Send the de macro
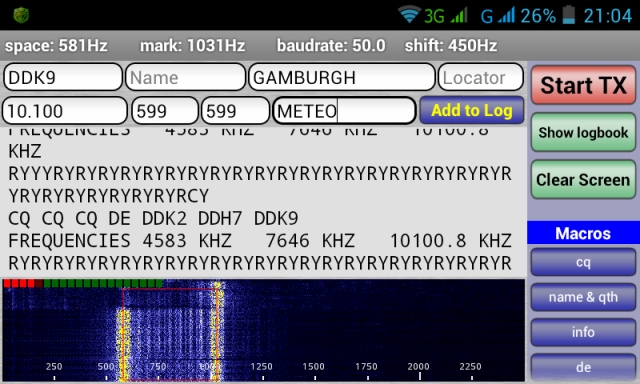640x384 pixels. point(583,367)
